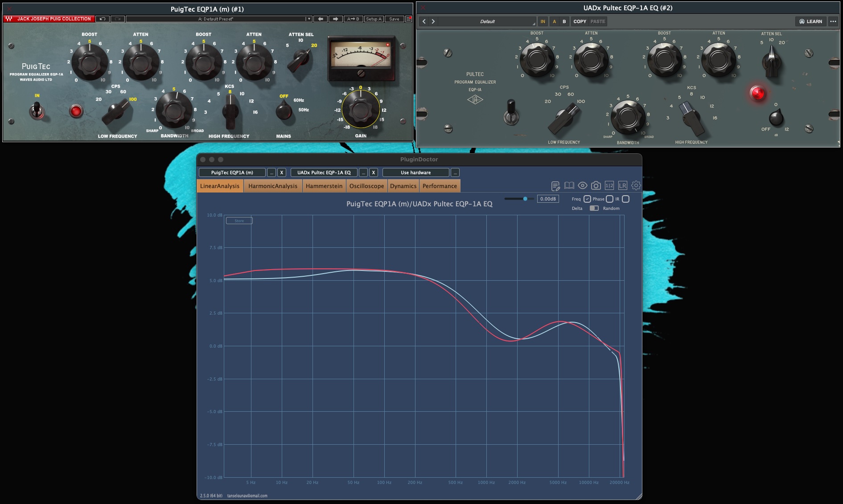
Task: Open the UADx three-dots options menu
Action: [833, 21]
